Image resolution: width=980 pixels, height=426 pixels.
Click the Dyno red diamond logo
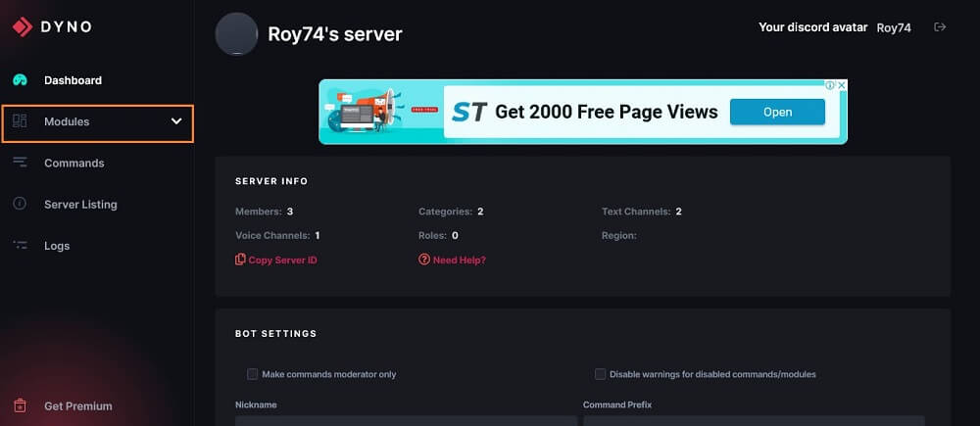tap(23, 26)
